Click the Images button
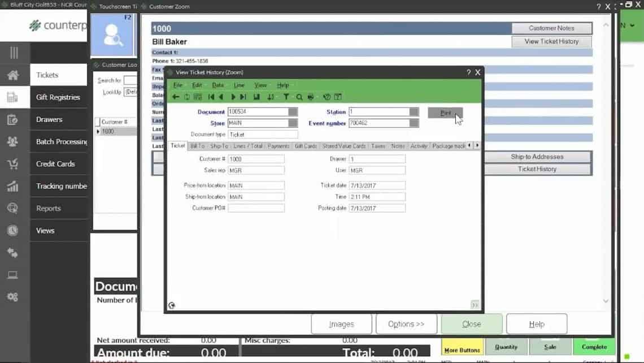This screenshot has width=644, height=363. [341, 323]
